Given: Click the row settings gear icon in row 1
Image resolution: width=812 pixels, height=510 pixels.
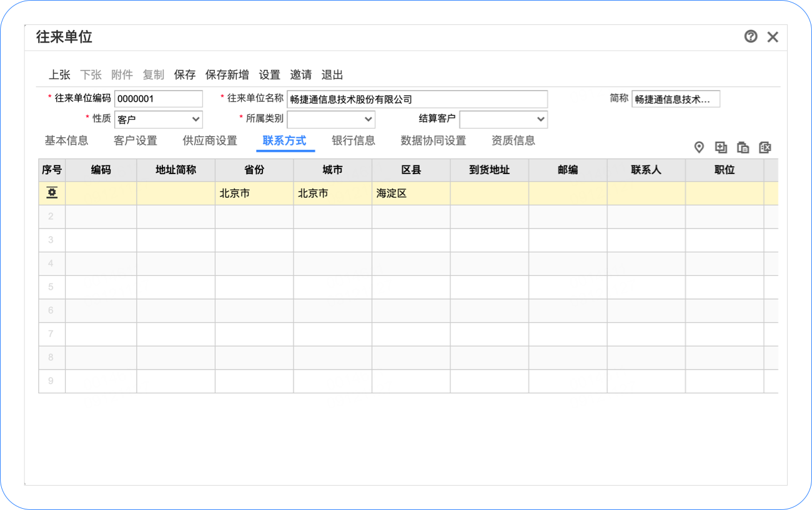Looking at the screenshot, I should tap(52, 194).
